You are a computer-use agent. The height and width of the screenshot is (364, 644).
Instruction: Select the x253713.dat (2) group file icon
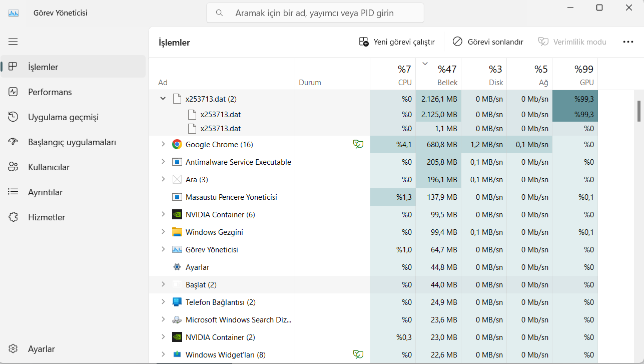177,99
